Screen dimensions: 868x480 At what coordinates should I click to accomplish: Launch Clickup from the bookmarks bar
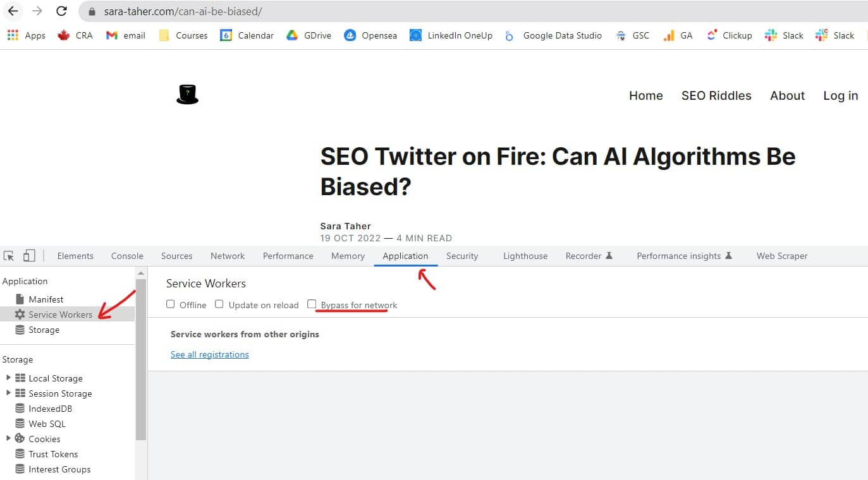click(728, 35)
